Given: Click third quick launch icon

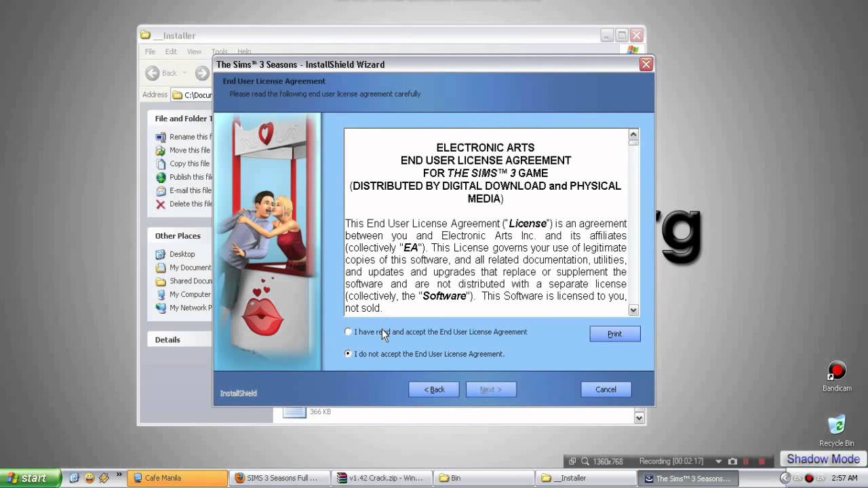Looking at the screenshot, I should click(104, 478).
